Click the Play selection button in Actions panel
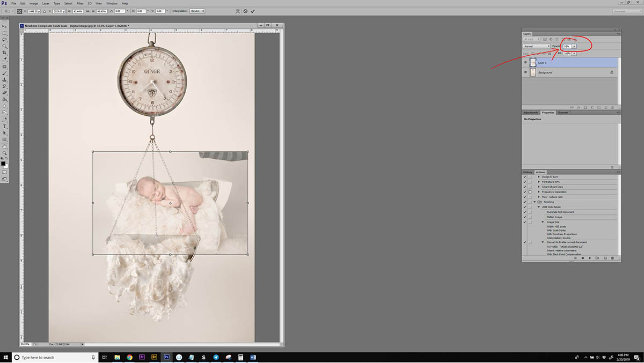 point(590,258)
